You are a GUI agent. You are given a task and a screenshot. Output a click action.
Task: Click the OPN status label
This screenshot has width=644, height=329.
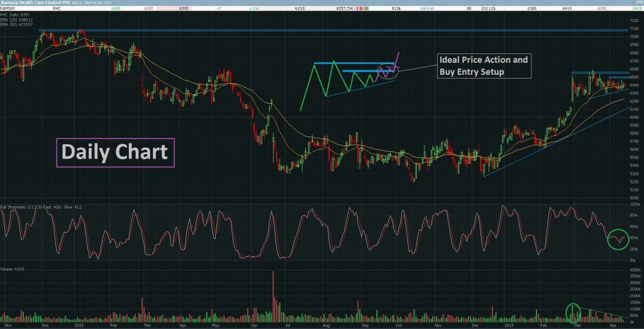pos(640,3)
